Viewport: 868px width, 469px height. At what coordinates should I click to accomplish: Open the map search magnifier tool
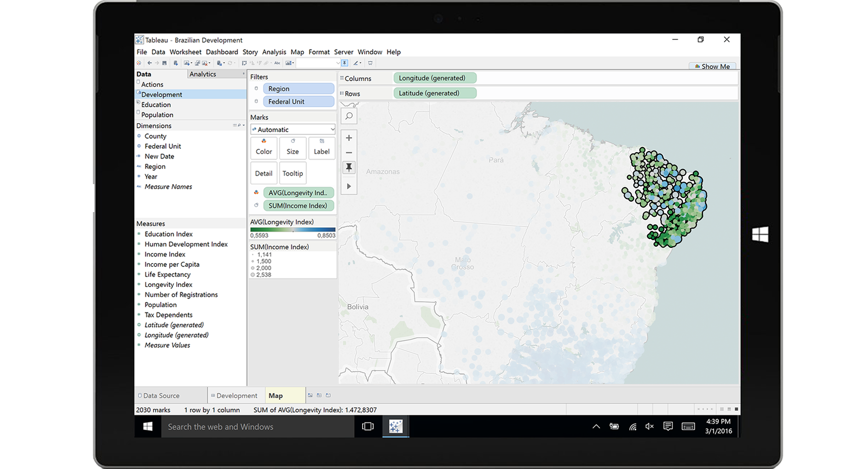point(349,116)
